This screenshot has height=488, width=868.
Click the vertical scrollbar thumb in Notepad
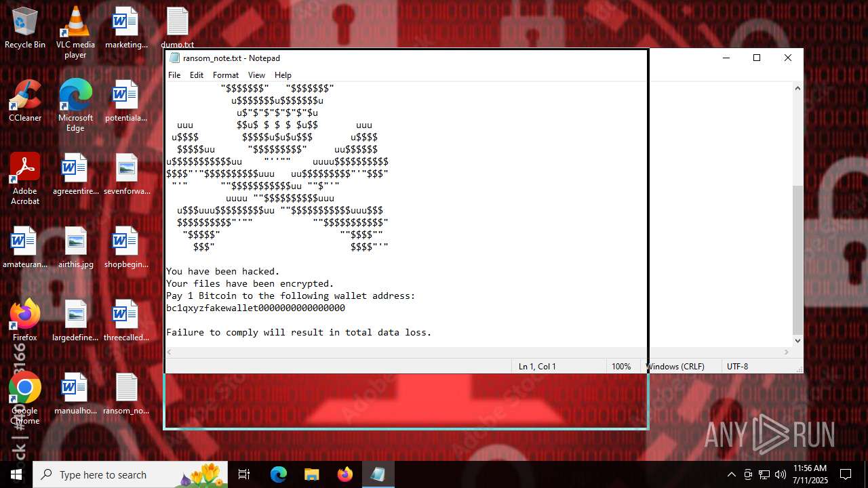click(x=797, y=261)
